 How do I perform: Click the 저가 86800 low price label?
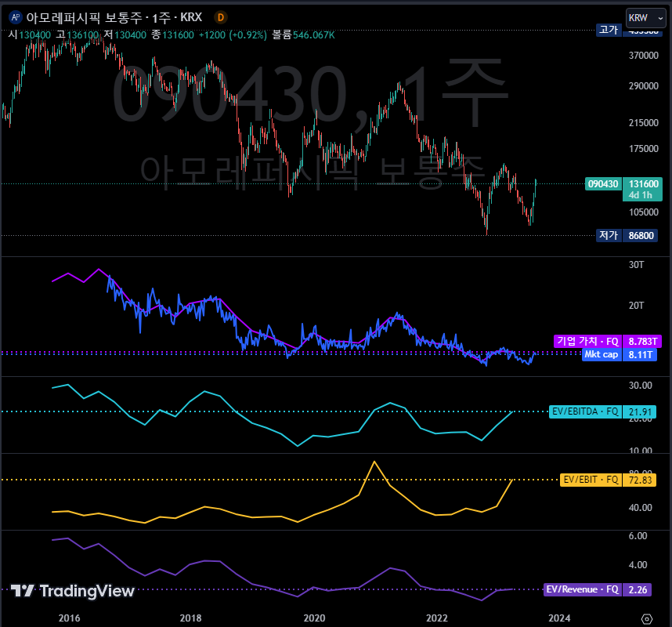(x=627, y=235)
